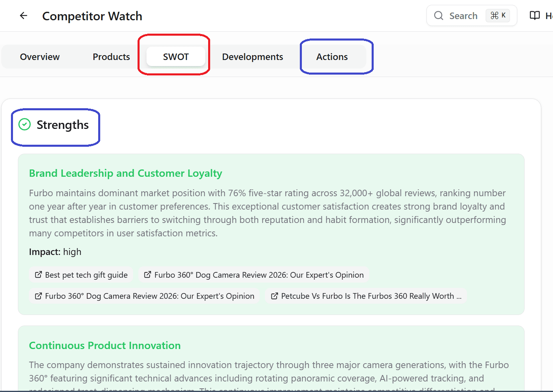
Task: Switch to the Overview tab
Action: pos(39,57)
